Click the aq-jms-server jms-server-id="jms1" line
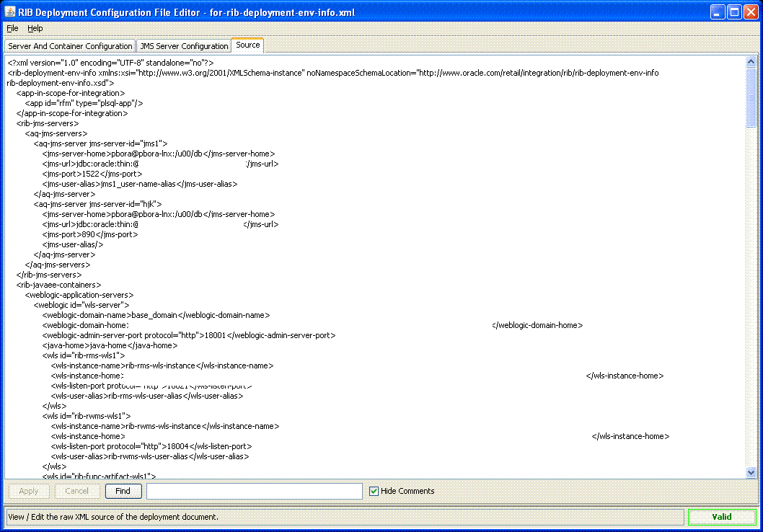This screenshot has width=763, height=532. [100, 143]
